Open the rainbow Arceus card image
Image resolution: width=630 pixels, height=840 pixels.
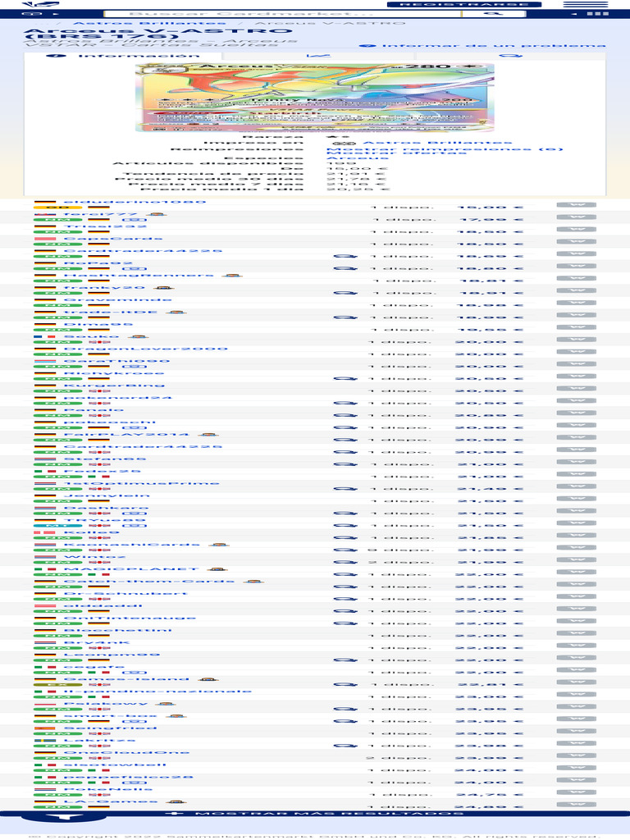pos(315,98)
